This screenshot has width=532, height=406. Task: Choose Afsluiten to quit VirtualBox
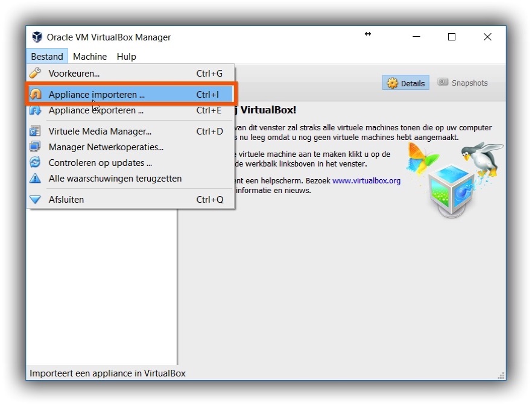pyautogui.click(x=131, y=200)
